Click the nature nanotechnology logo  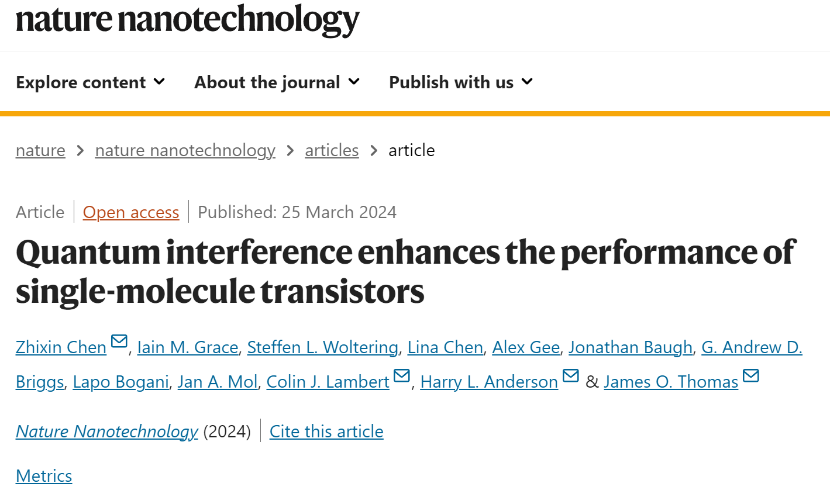(188, 19)
